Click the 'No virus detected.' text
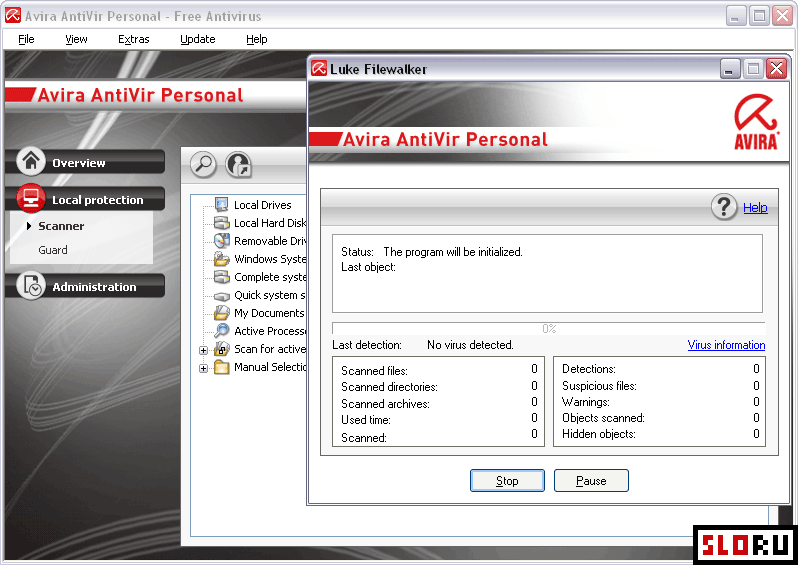Viewport: 798px width, 565px height. (x=470, y=345)
